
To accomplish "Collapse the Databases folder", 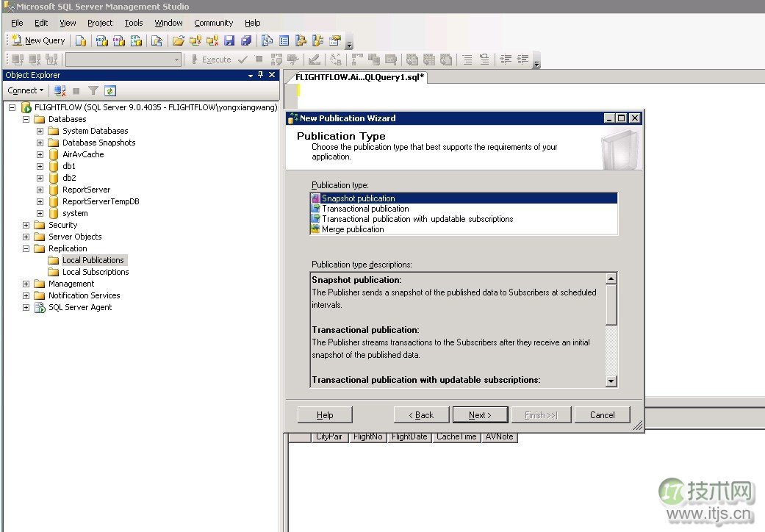I will click(26, 119).
